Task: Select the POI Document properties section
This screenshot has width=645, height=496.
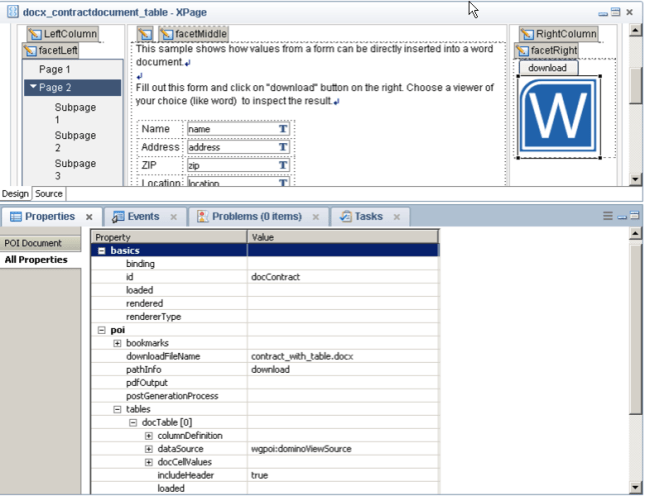Action: click(40, 243)
